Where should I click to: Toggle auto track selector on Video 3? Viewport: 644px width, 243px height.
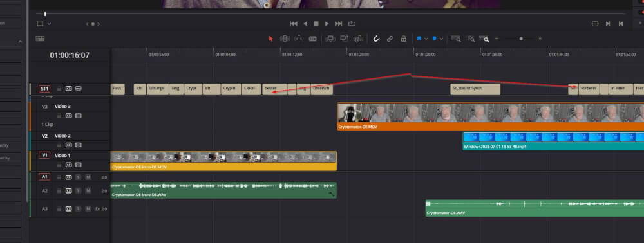[69, 116]
